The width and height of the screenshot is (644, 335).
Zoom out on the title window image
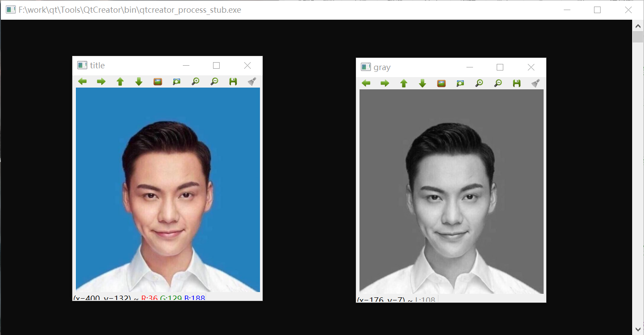[x=214, y=81]
